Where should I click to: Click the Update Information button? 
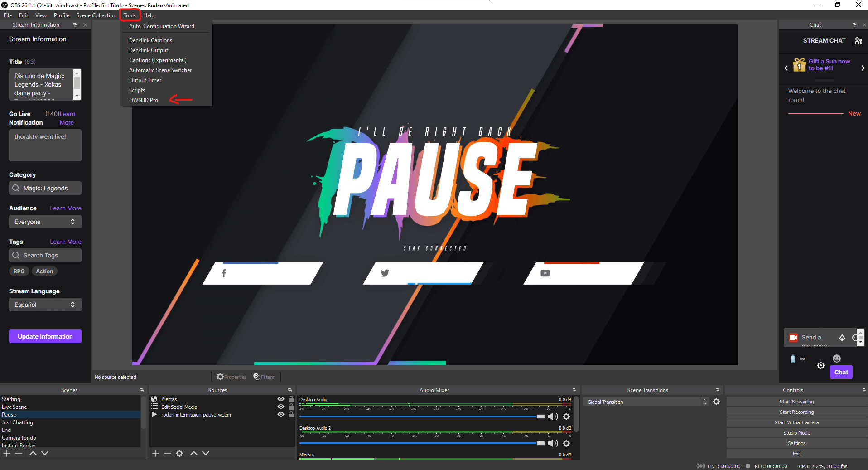[x=45, y=336]
